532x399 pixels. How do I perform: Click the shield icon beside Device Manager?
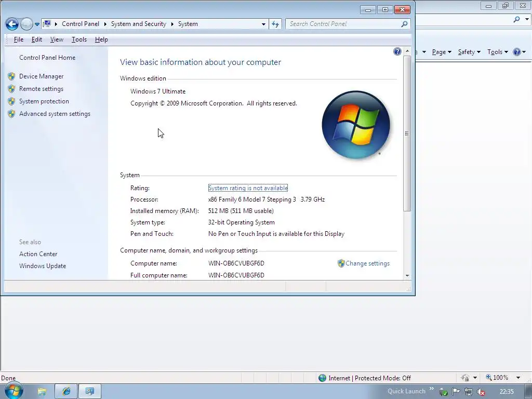pyautogui.click(x=11, y=76)
